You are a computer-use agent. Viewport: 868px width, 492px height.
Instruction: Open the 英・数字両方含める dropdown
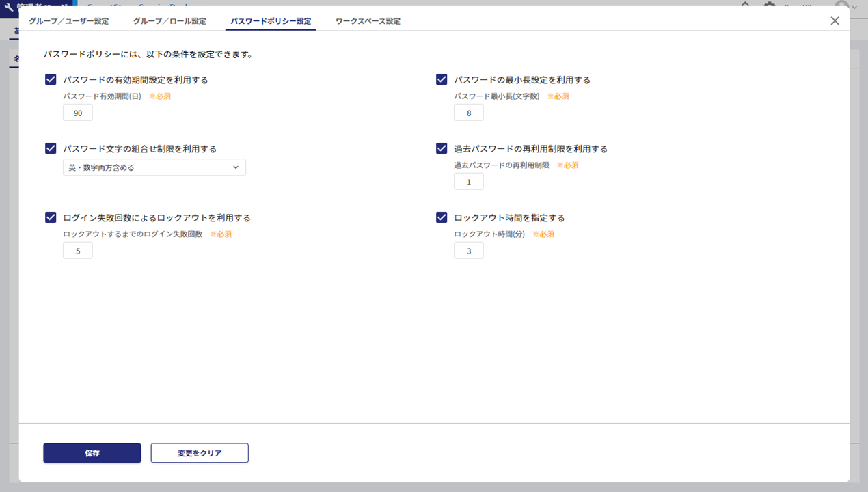click(154, 167)
